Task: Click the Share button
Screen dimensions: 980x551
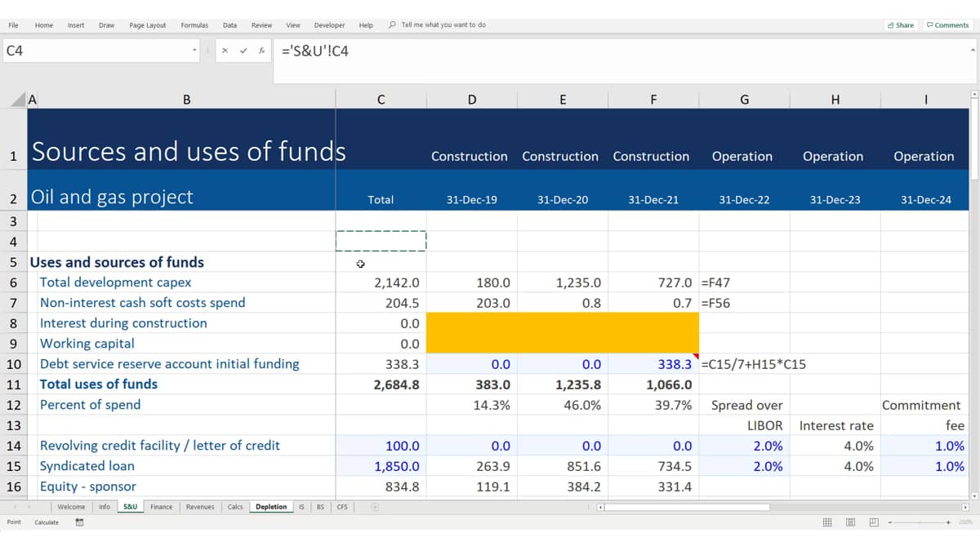Action: (x=901, y=25)
